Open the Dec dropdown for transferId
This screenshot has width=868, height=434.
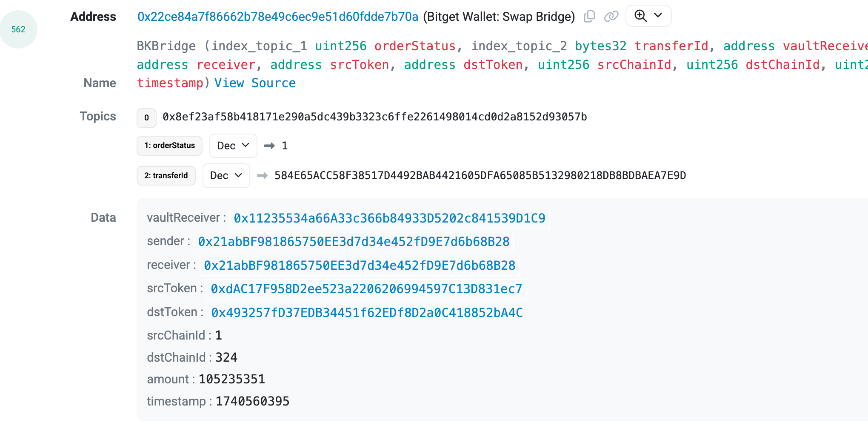pos(226,175)
